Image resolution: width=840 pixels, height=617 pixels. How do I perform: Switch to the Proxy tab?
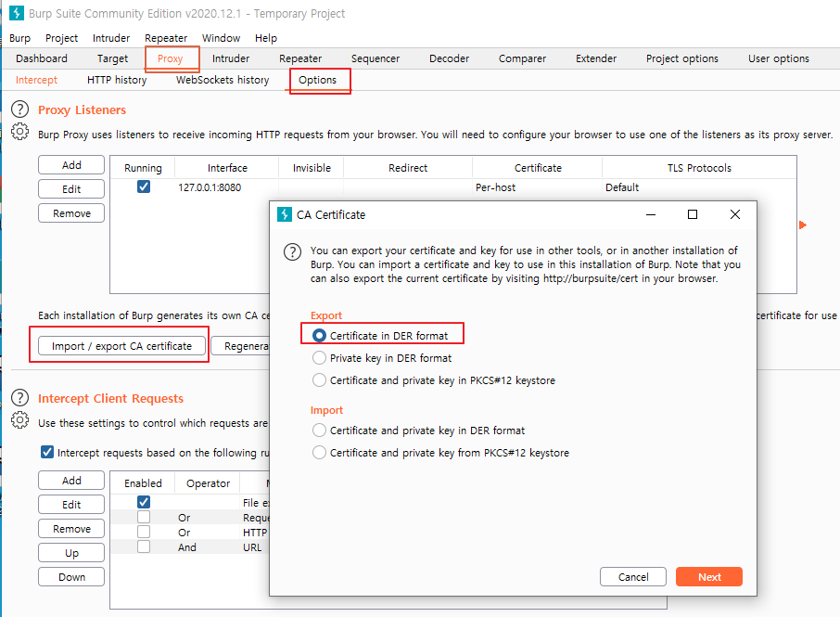171,58
